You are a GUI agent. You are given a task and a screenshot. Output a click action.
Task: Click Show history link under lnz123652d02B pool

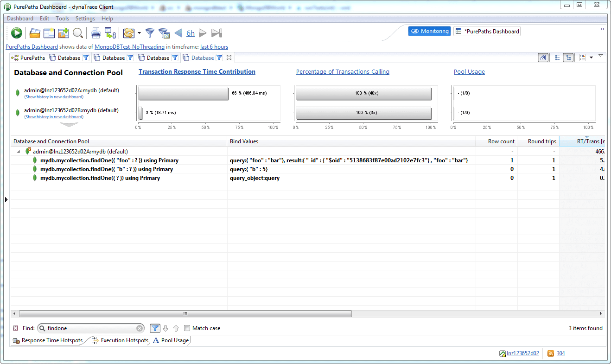tap(54, 117)
